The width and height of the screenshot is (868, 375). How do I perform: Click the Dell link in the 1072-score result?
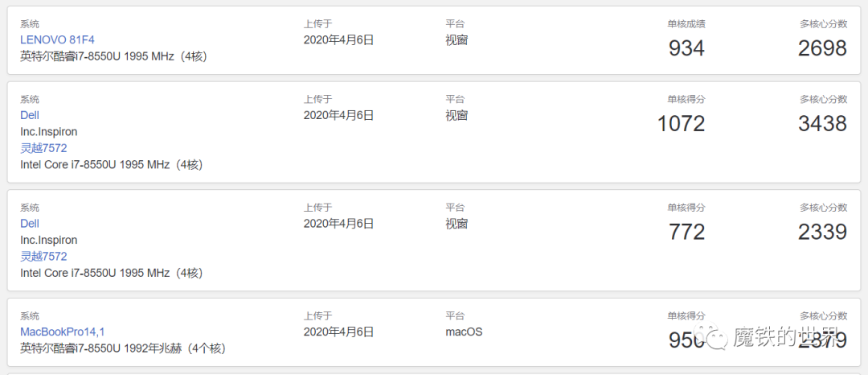point(30,115)
